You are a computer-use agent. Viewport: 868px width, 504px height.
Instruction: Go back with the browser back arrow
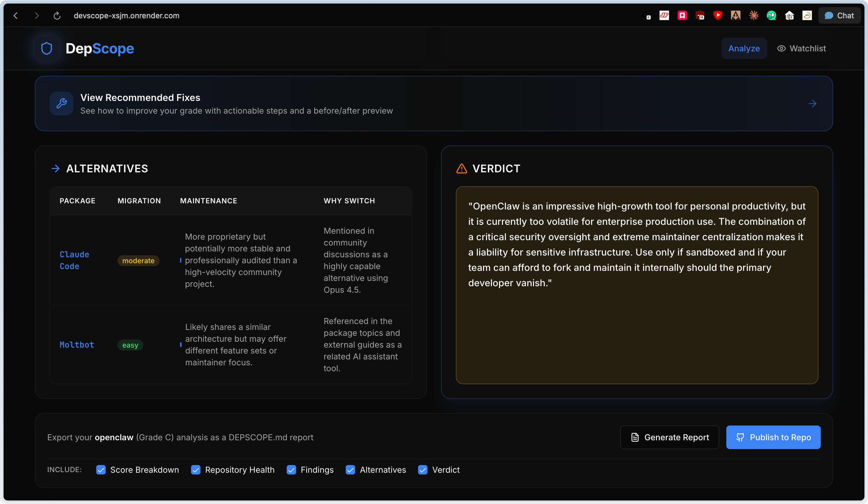tap(15, 15)
